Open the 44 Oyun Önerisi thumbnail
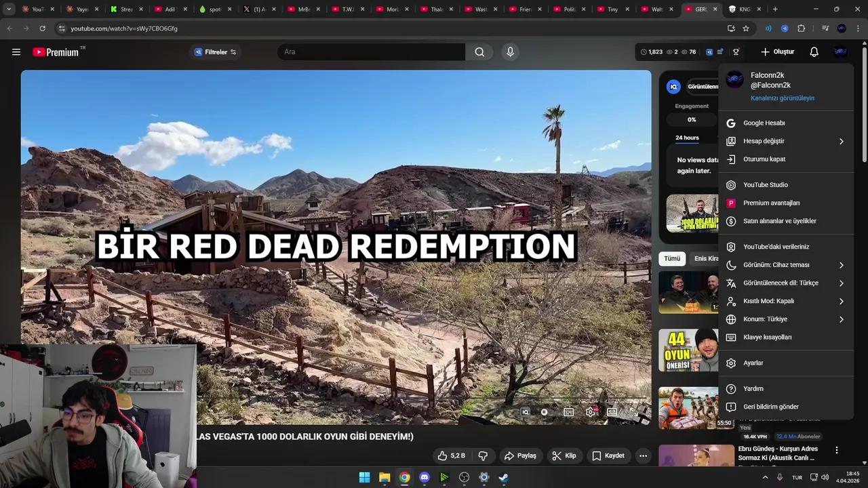Image resolution: width=868 pixels, height=488 pixels. pyautogui.click(x=688, y=350)
